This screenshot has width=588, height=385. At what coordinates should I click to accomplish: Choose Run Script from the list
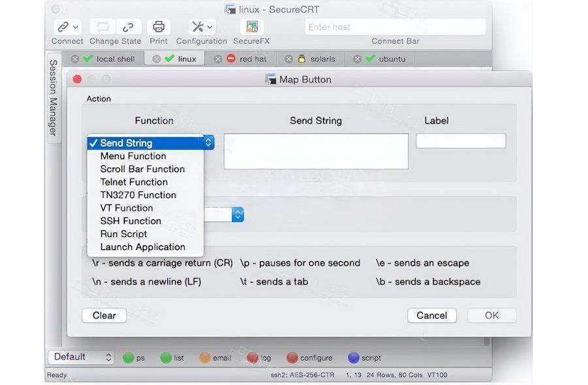146,234
